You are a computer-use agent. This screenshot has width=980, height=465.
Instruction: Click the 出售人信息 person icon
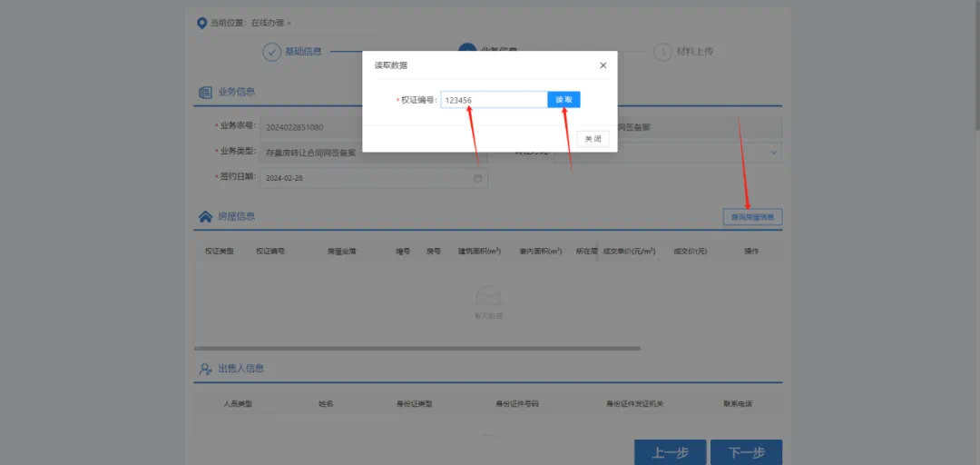pyautogui.click(x=205, y=369)
